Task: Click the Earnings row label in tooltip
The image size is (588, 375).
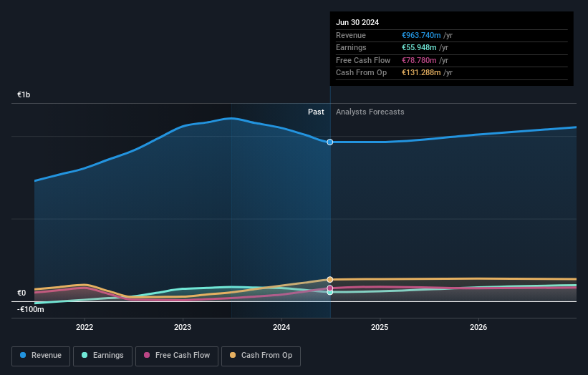Action: [351, 47]
